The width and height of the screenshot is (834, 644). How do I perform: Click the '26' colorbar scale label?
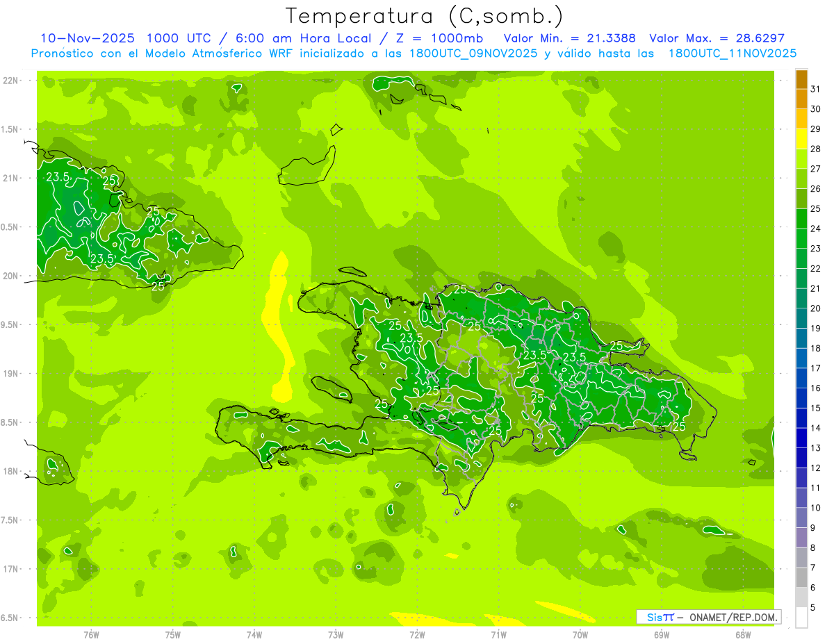(x=816, y=189)
